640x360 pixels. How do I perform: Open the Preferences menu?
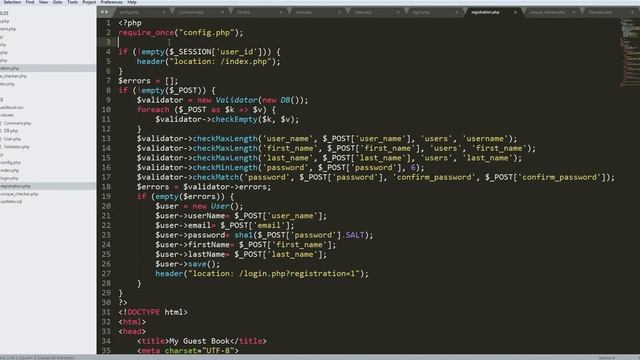(111, 2)
